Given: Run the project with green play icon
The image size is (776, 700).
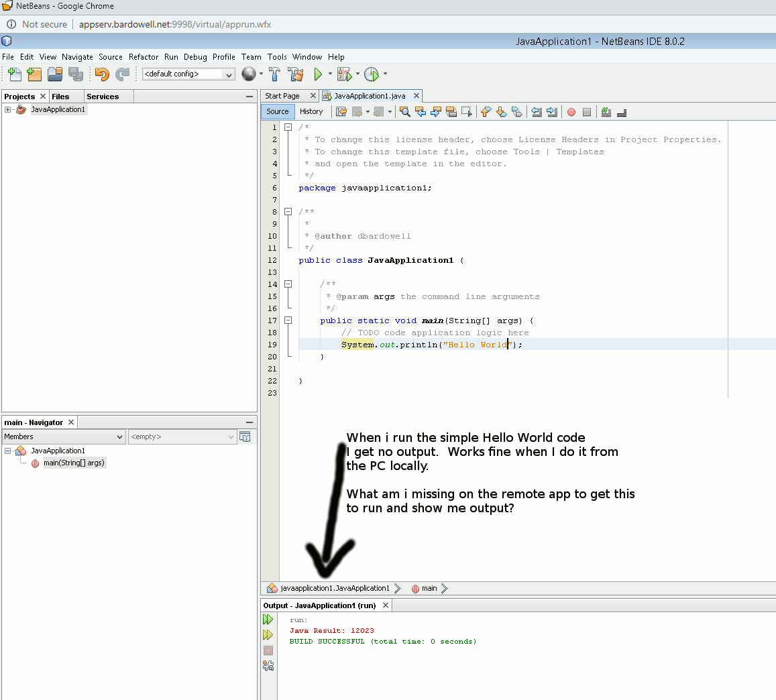Looking at the screenshot, I should pos(318,74).
